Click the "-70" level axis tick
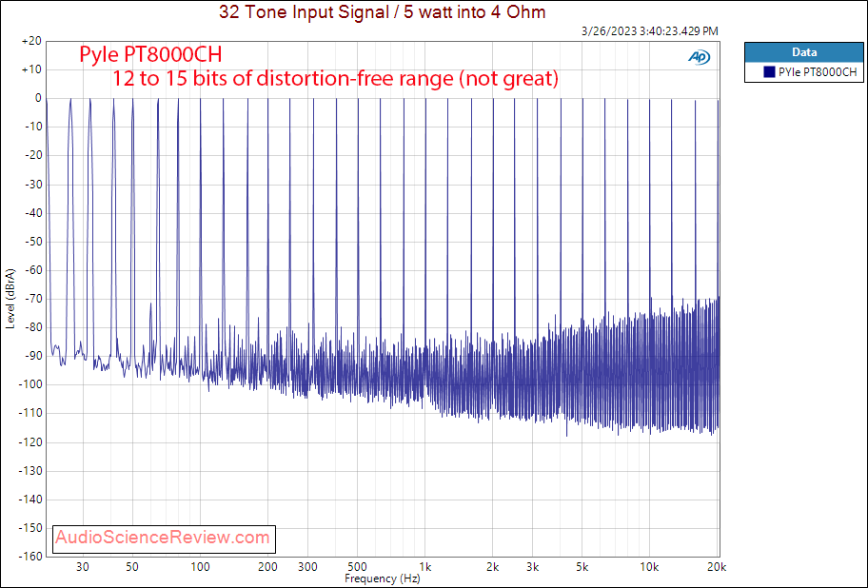Image resolution: width=868 pixels, height=588 pixels. pyautogui.click(x=32, y=299)
